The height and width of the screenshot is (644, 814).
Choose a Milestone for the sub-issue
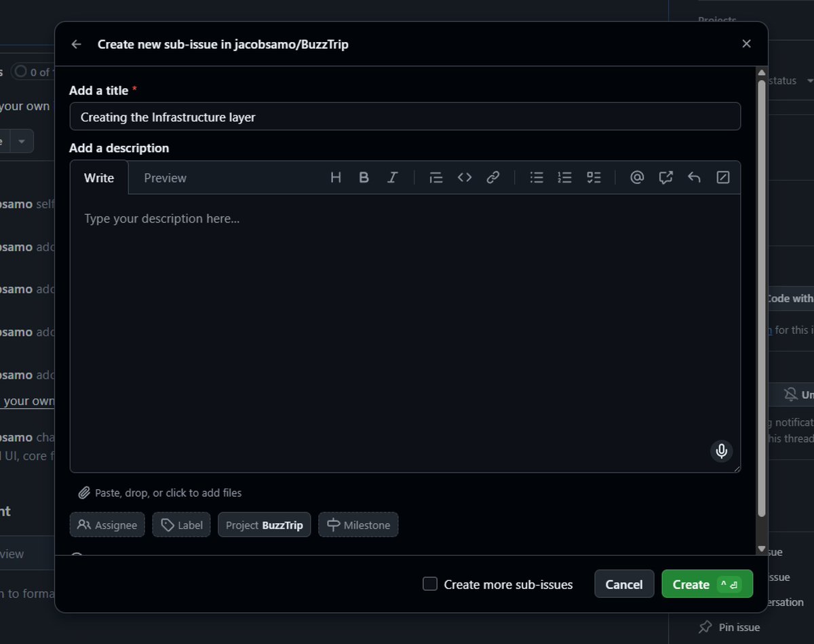coord(358,524)
